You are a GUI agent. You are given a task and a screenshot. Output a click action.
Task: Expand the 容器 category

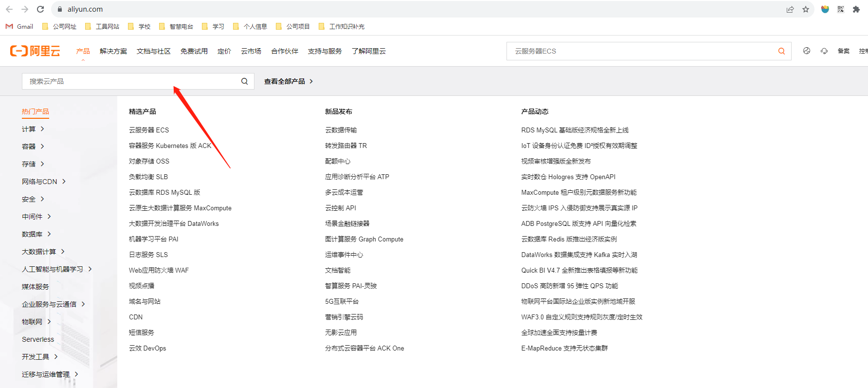tap(33, 147)
